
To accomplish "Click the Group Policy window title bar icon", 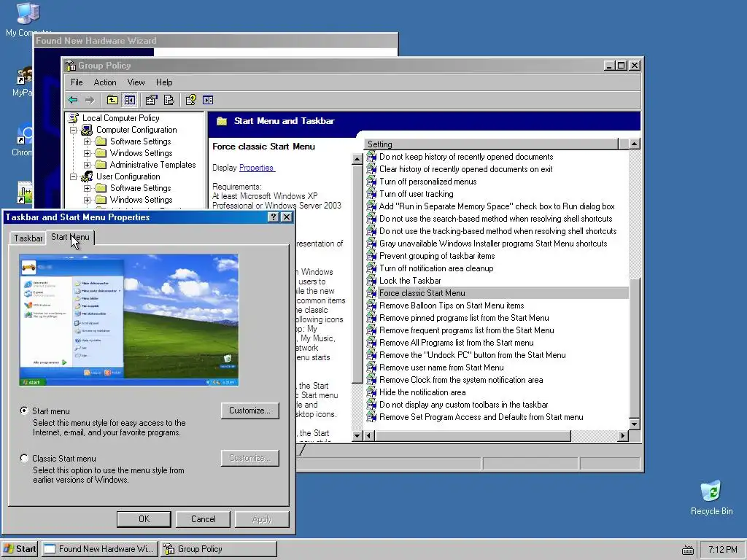I will click(x=71, y=65).
